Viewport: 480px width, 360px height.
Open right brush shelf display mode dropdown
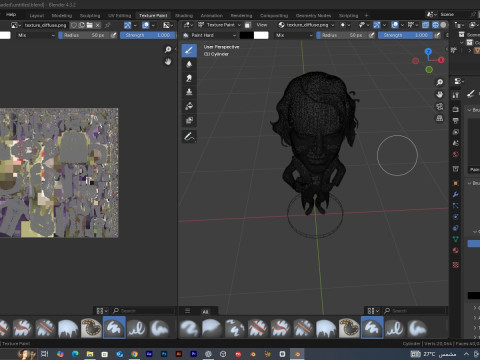[373, 311]
